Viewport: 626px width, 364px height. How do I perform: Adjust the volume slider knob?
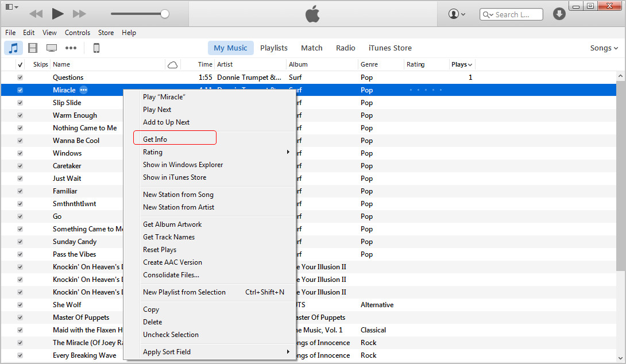pos(164,14)
